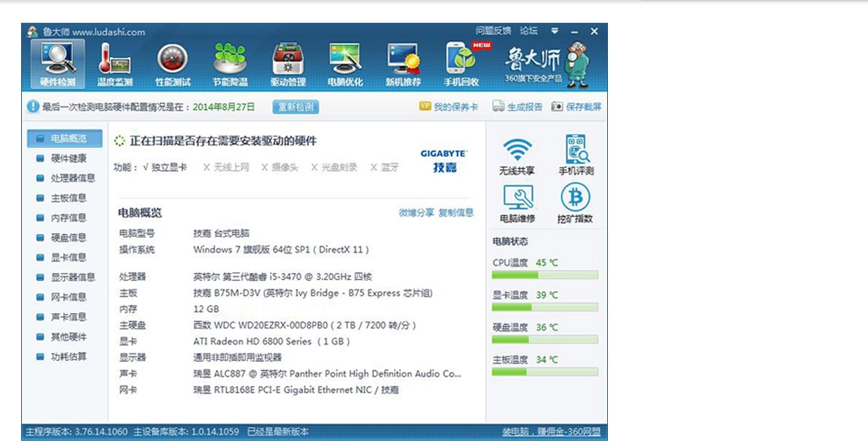
Task: Click the 光盘刻录 feature indicator
Action: tap(334, 168)
